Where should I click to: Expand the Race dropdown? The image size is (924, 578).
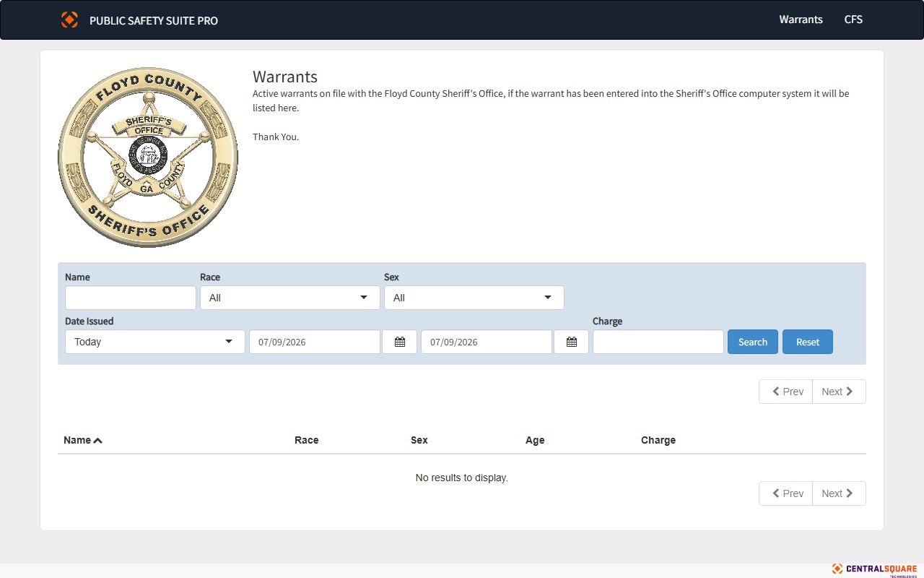click(x=290, y=298)
